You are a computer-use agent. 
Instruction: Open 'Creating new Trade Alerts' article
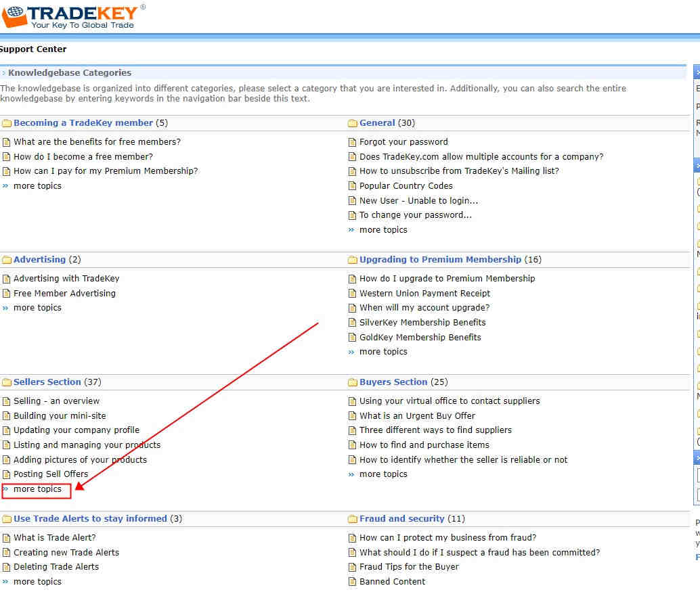pyautogui.click(x=66, y=553)
